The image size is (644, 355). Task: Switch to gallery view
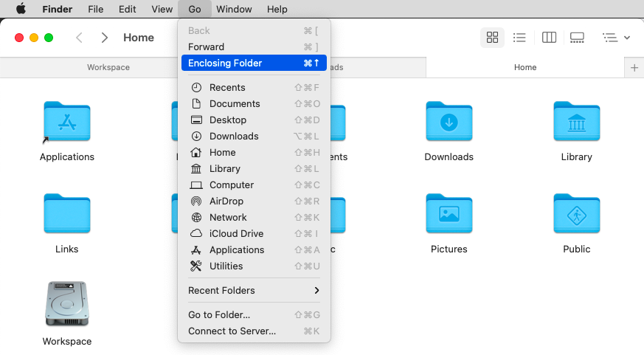[577, 38]
